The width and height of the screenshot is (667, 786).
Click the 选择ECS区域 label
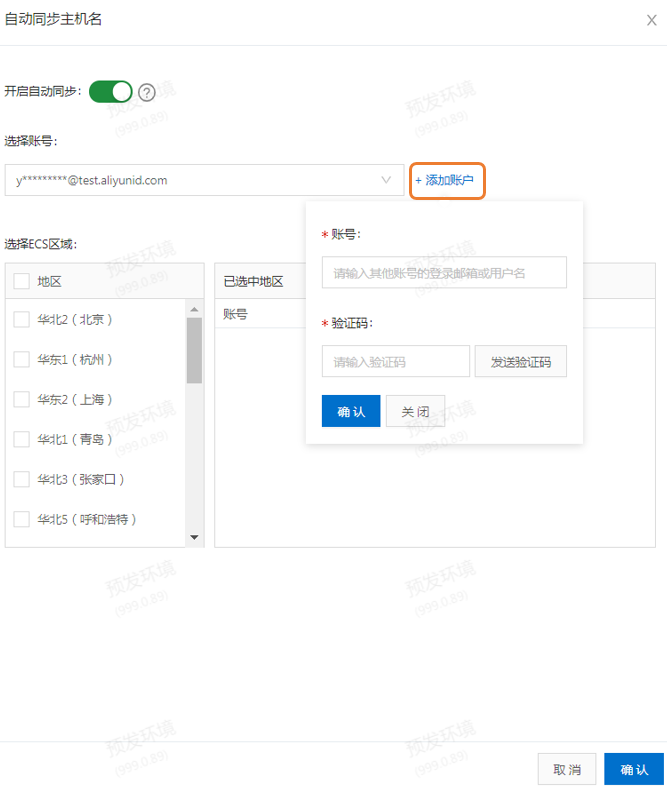(41, 245)
